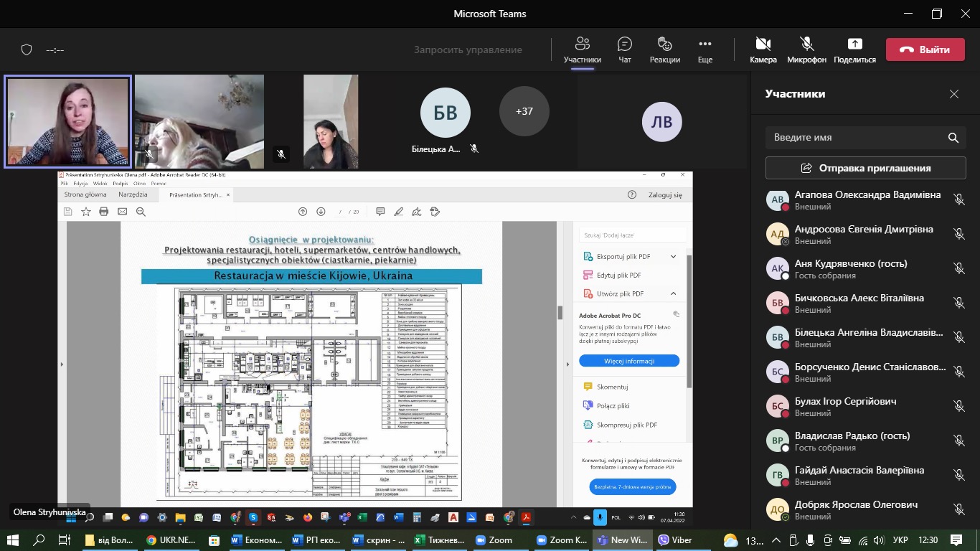Click Więcej informacji blue button

point(629,361)
